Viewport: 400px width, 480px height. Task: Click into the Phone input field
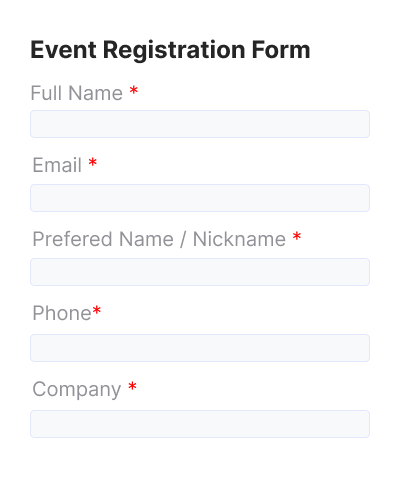200,348
